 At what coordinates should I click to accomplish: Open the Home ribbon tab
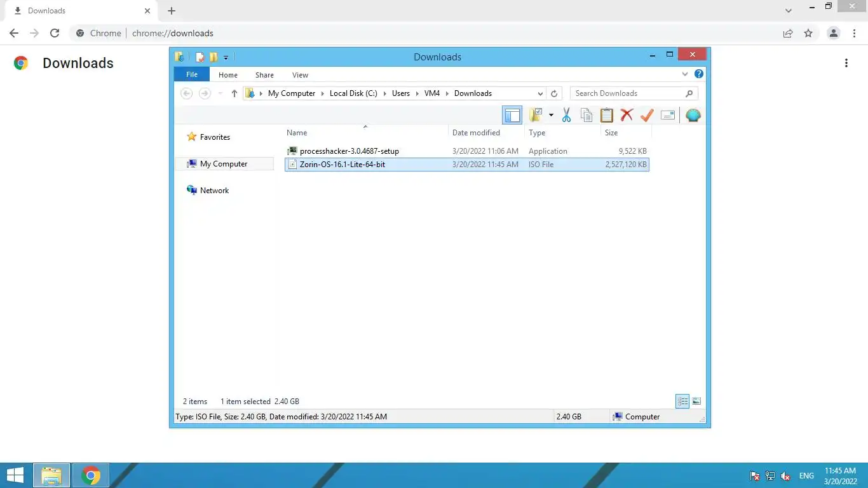pos(228,75)
